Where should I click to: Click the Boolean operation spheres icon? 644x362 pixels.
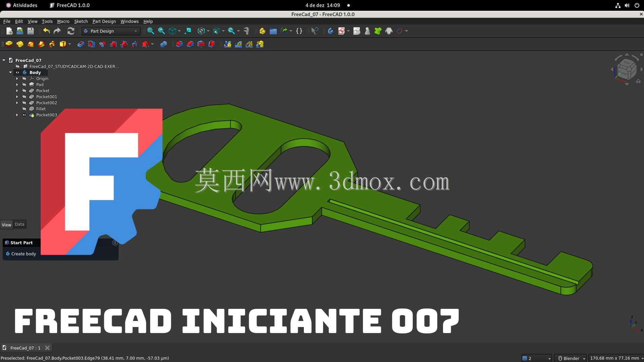pos(163,44)
